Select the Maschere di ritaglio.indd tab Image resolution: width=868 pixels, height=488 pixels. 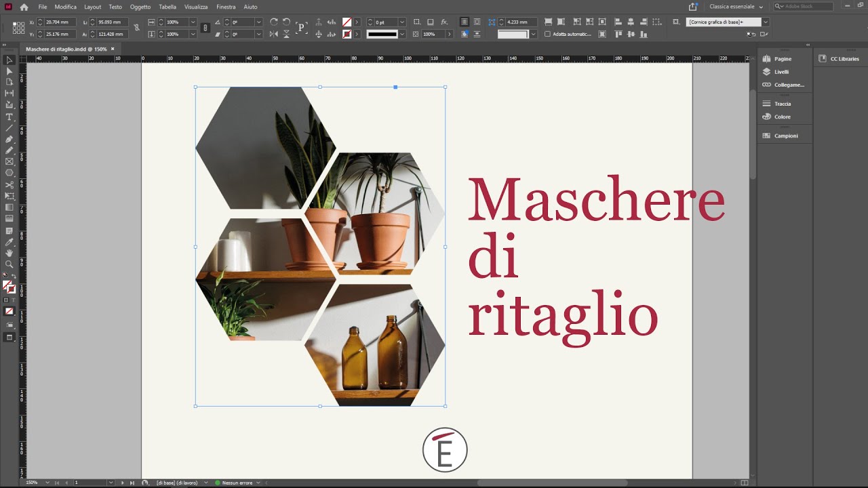coord(66,49)
